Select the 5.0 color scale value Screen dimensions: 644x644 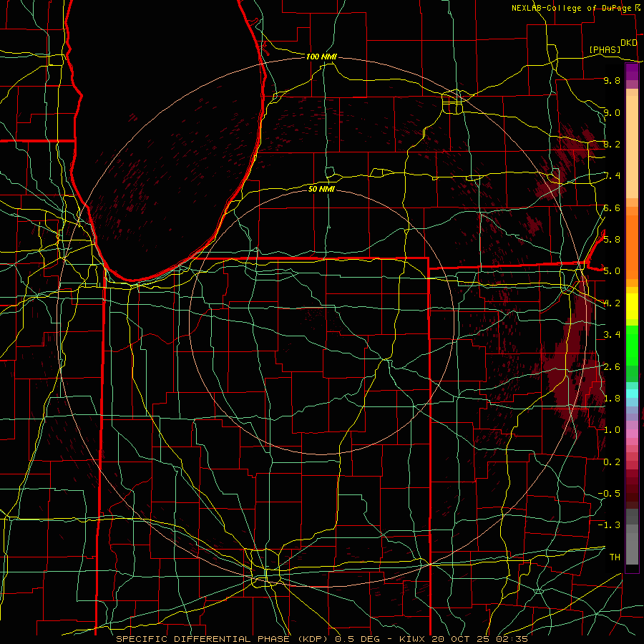(x=612, y=271)
